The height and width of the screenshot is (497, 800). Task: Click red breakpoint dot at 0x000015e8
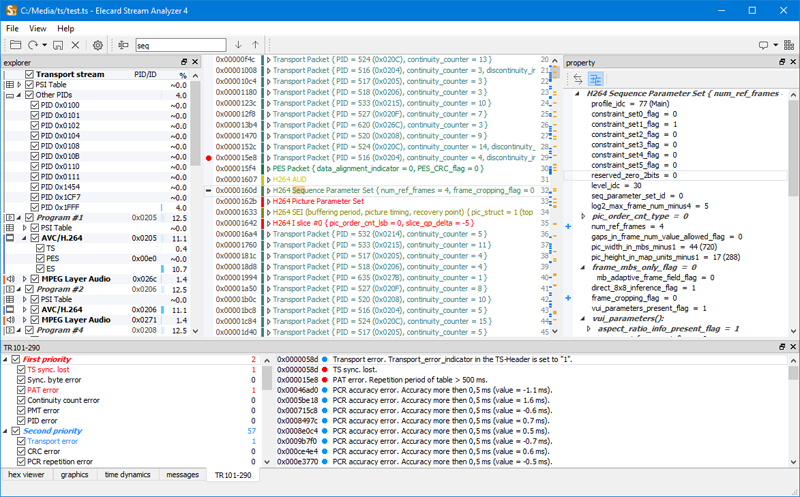(208, 158)
